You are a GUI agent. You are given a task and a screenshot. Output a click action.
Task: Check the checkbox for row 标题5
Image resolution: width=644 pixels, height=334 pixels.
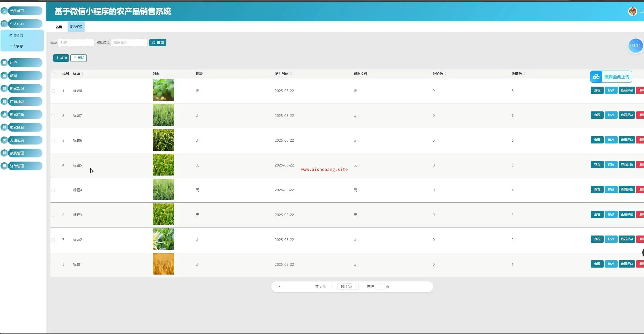(x=53, y=165)
